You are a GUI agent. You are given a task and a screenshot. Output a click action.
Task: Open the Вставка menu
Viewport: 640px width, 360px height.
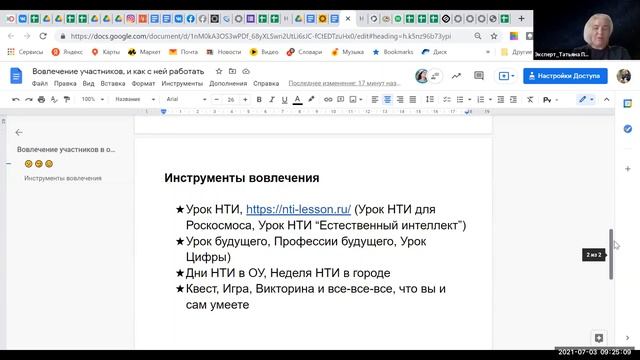(x=113, y=83)
